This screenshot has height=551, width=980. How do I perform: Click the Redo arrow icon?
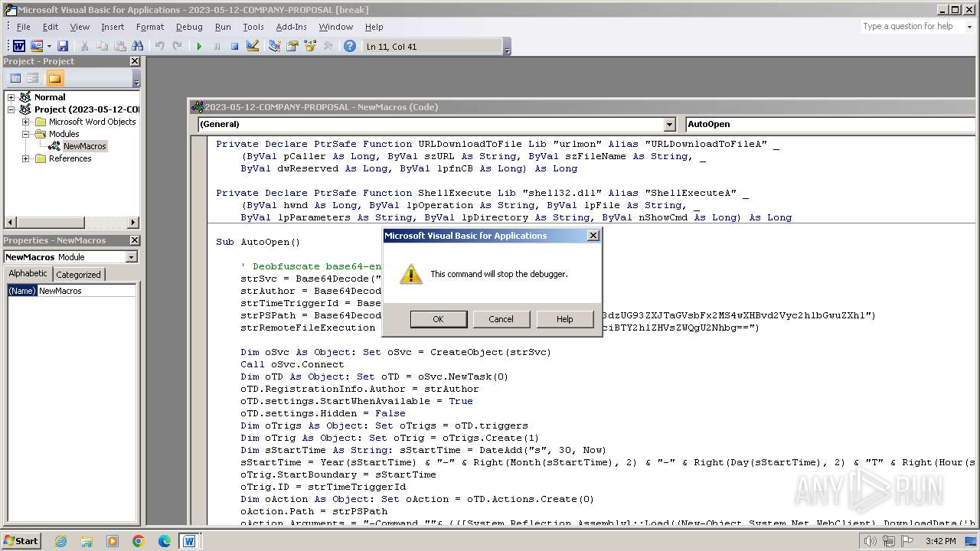coord(177,47)
